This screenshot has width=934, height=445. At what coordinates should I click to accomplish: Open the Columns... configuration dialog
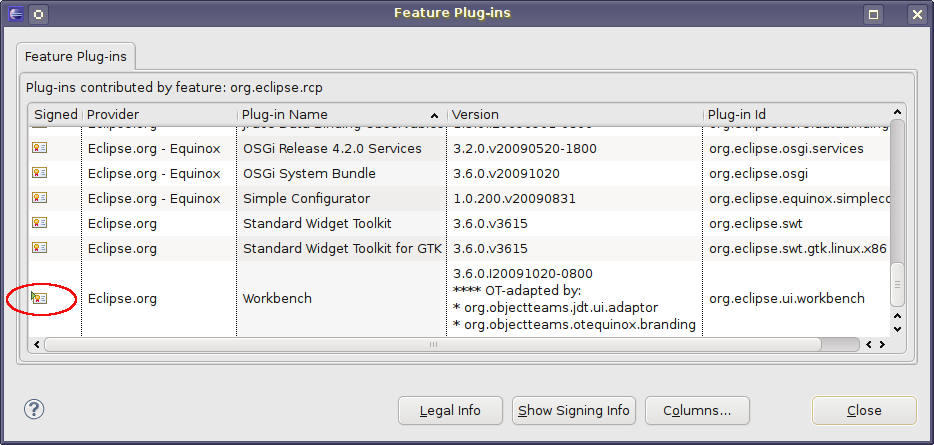tap(697, 410)
